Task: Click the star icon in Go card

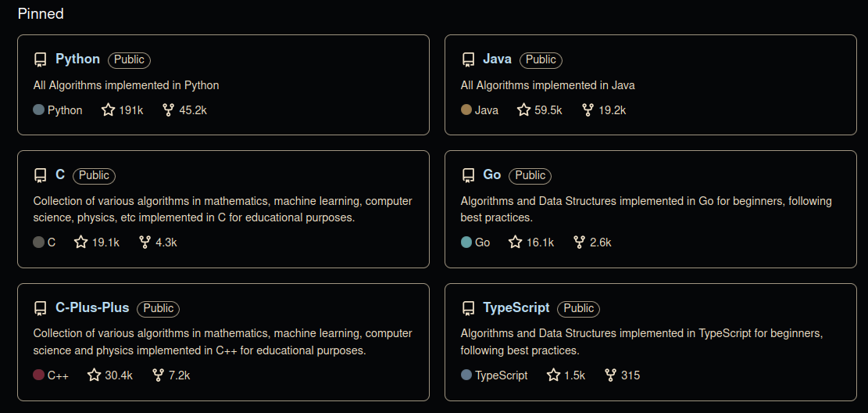Action: [516, 242]
